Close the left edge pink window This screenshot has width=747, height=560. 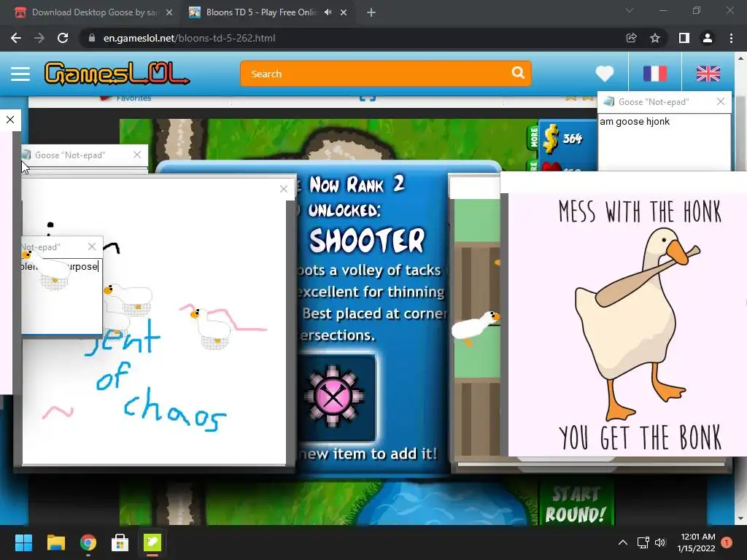[10, 120]
